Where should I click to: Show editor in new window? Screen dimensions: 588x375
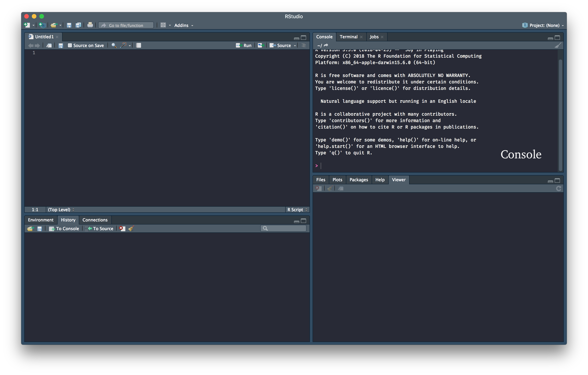pos(49,46)
